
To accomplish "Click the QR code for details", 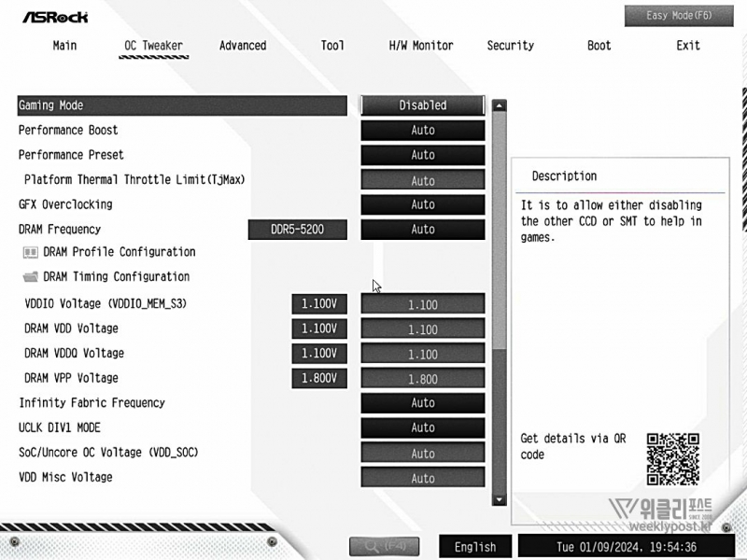I will click(x=672, y=458).
